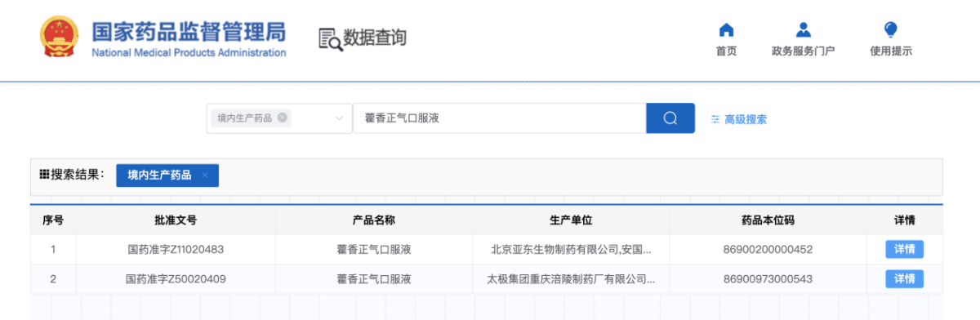Click the grid icon beside 搜索结果
Image resolution: width=980 pixels, height=320 pixels.
pyautogui.click(x=44, y=174)
